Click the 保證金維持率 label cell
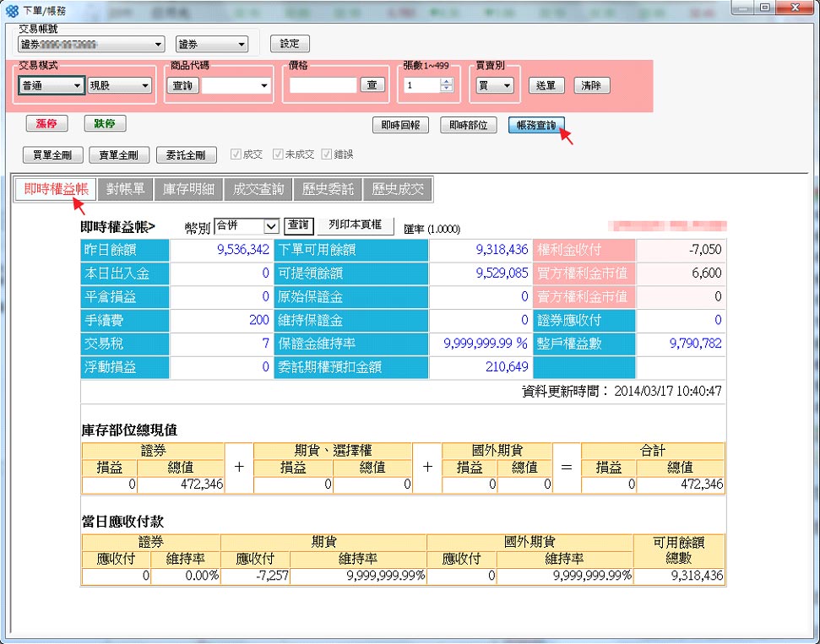 (x=351, y=344)
